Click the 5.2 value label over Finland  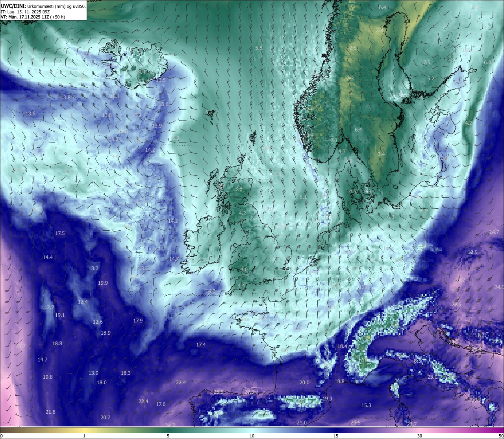[x=431, y=78]
